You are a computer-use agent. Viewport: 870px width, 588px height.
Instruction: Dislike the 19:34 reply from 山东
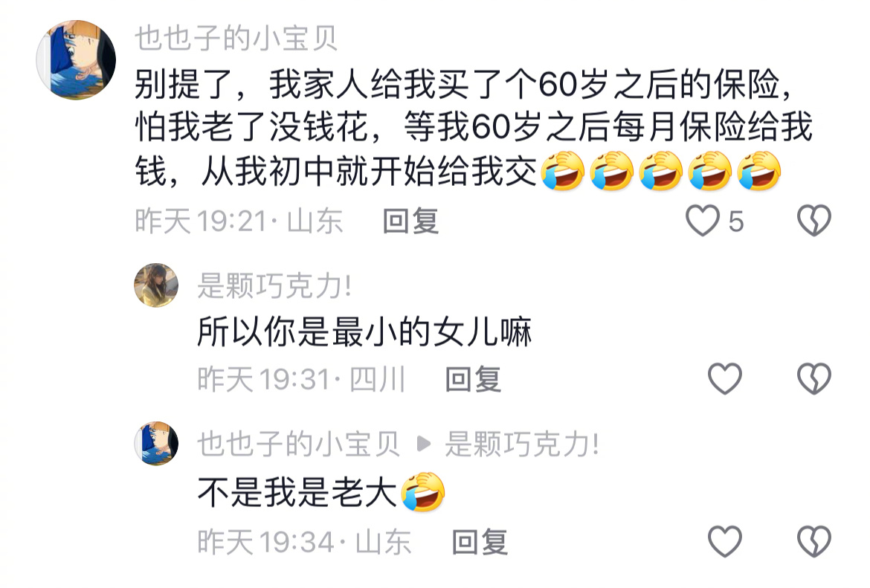coord(814,541)
